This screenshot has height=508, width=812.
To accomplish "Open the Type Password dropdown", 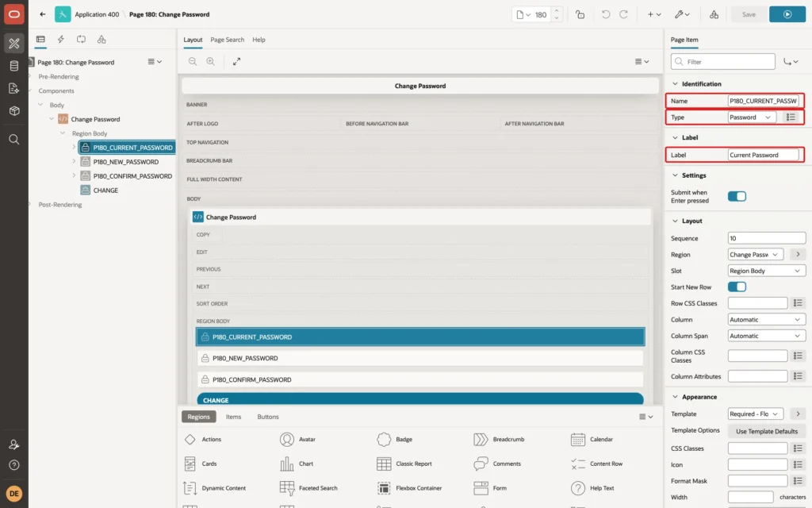I will (x=752, y=117).
